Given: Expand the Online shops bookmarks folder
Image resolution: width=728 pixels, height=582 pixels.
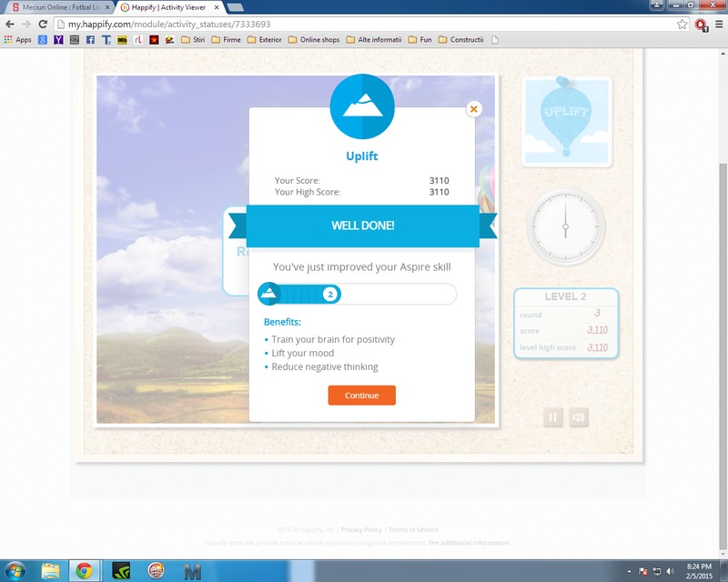Looking at the screenshot, I should click(x=314, y=40).
